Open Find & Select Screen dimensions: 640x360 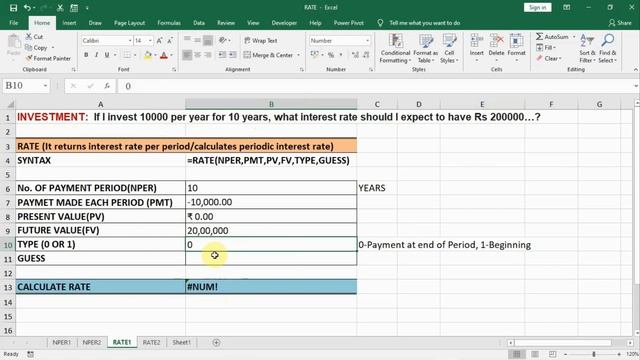pyautogui.click(x=608, y=49)
